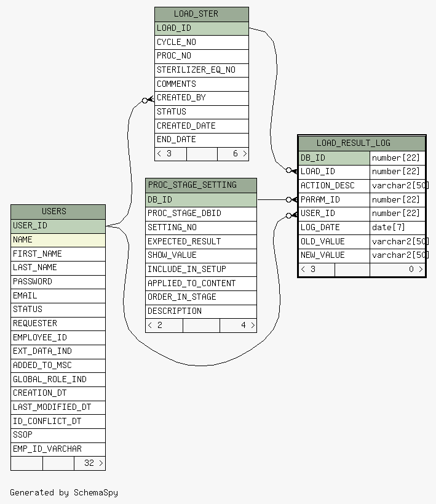Select CREATED_BY column in LOAD_STER
Viewport: 436px width, 504px height.
point(202,98)
